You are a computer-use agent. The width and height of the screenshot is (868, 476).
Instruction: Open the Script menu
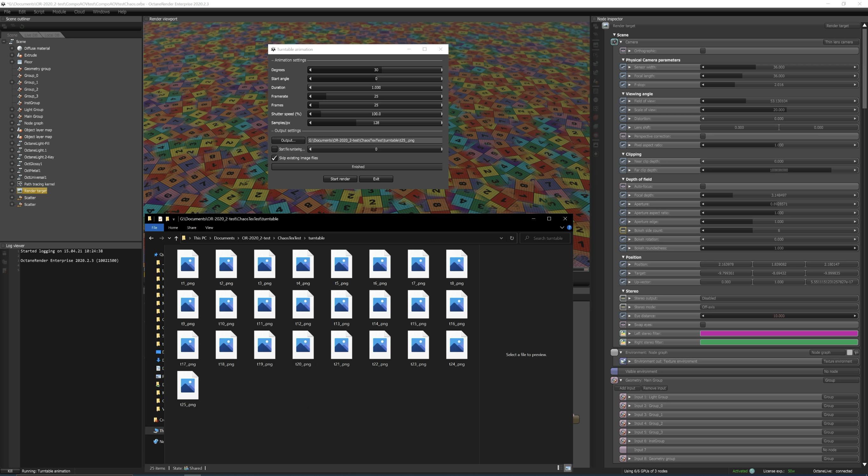pos(39,12)
